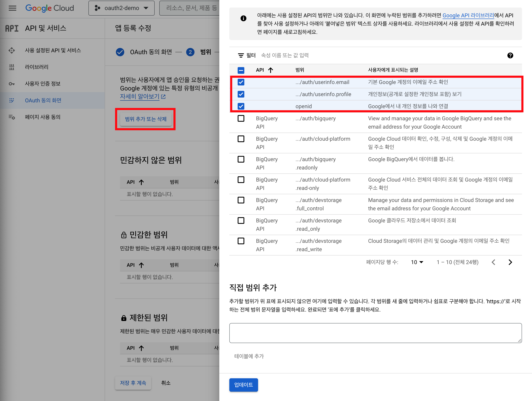
Task: Uncheck the openid scope checkbox
Action: [x=241, y=106]
